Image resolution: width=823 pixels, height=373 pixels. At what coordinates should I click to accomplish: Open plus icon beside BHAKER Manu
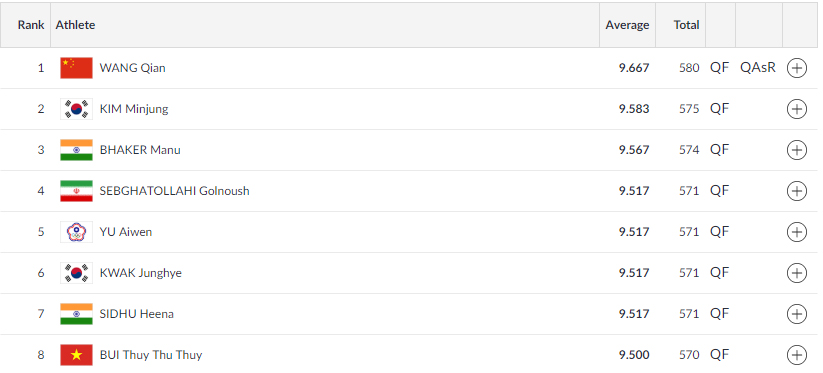pos(796,150)
